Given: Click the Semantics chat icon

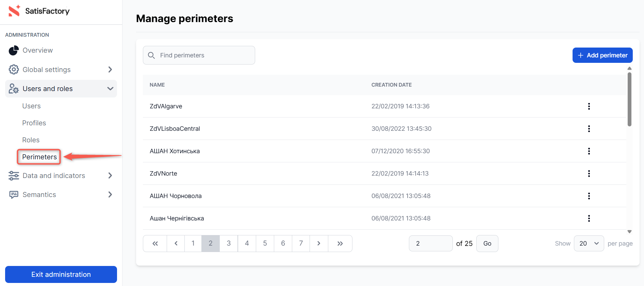Looking at the screenshot, I should (14, 195).
